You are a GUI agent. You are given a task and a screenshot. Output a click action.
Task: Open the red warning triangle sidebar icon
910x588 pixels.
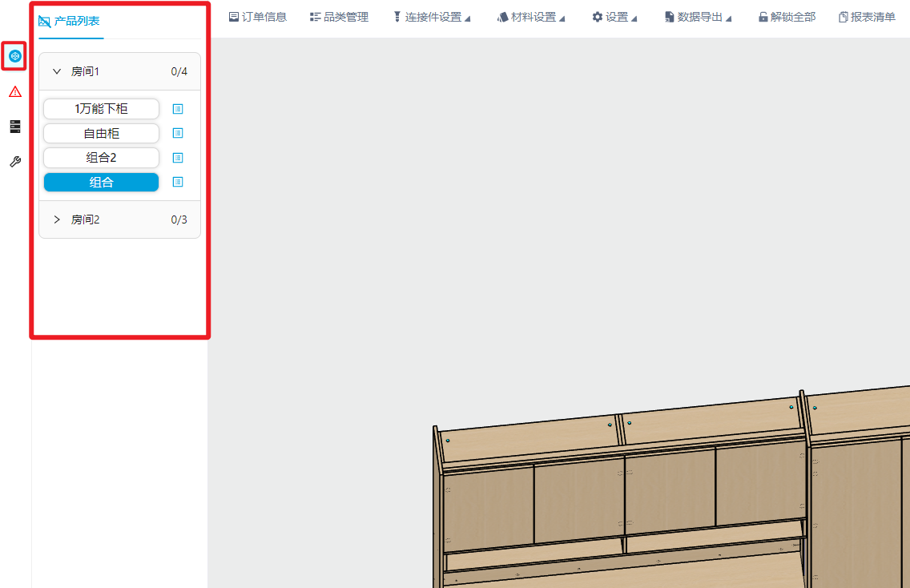(x=14, y=92)
